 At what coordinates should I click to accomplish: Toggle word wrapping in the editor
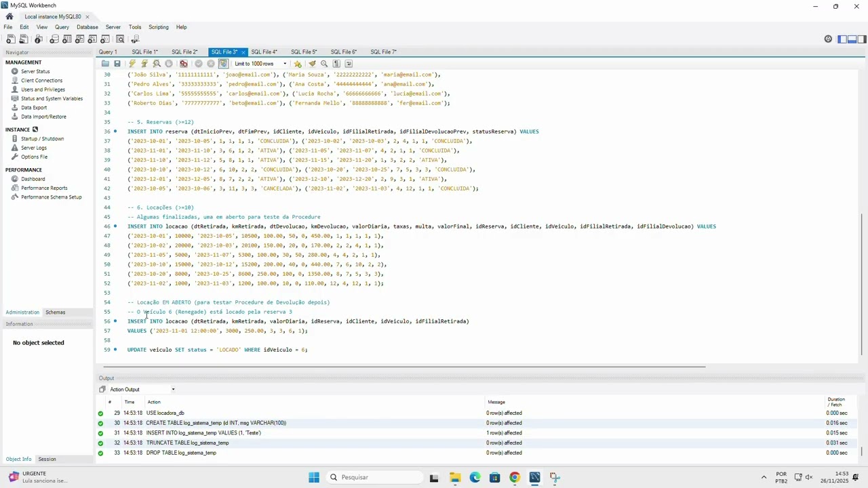(x=349, y=64)
